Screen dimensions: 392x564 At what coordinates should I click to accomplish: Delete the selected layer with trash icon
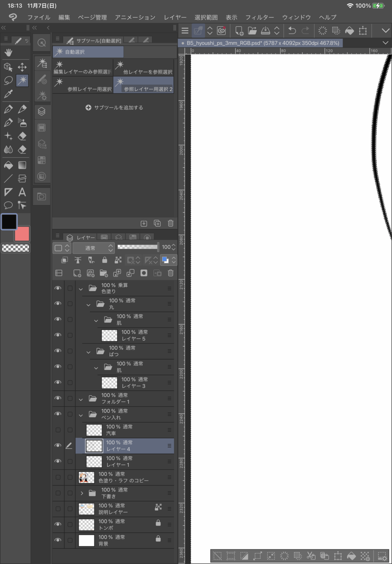pos(171,273)
